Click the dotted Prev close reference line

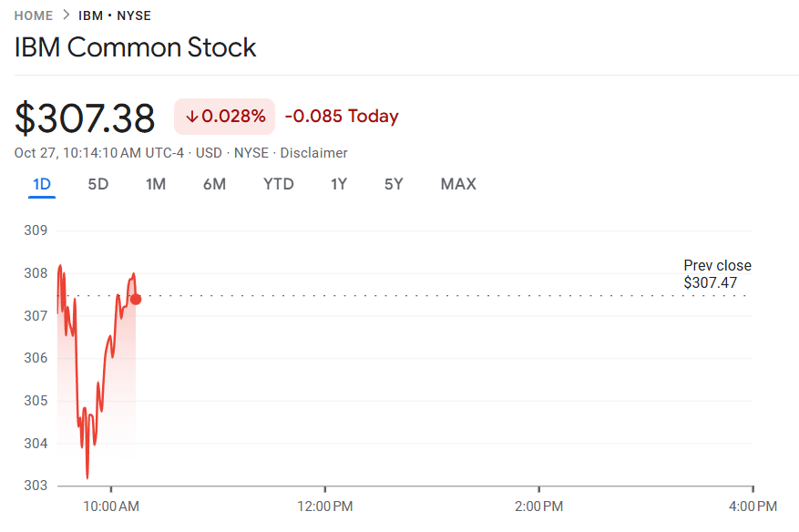point(410,293)
